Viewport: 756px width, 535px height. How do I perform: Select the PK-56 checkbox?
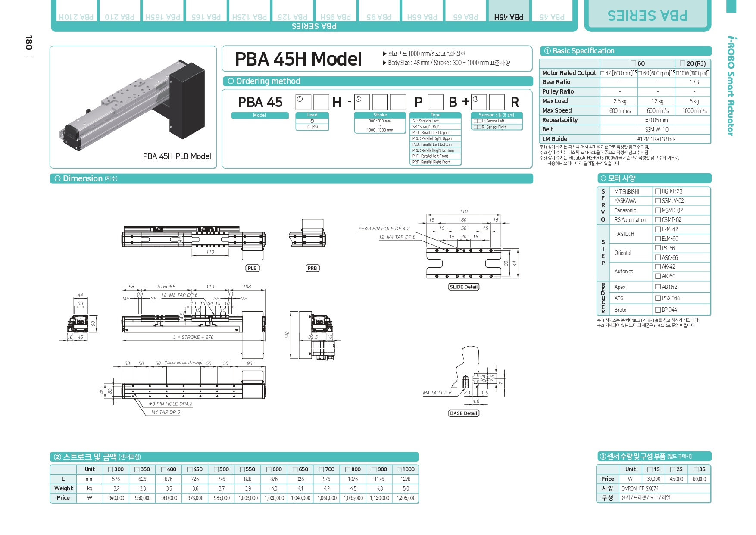pyautogui.click(x=658, y=248)
